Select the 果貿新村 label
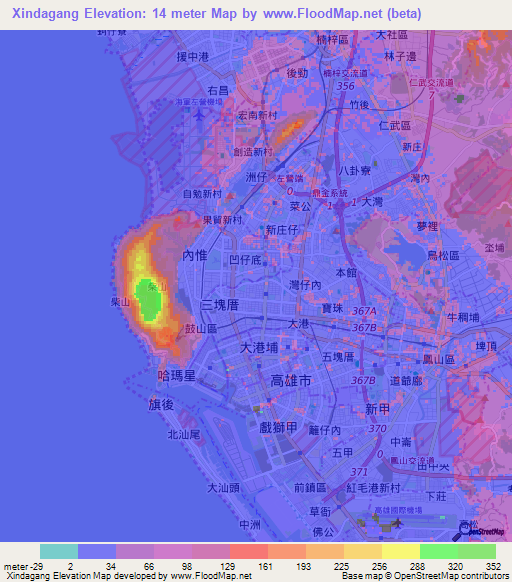This screenshot has width=512, height=582. coord(222,220)
